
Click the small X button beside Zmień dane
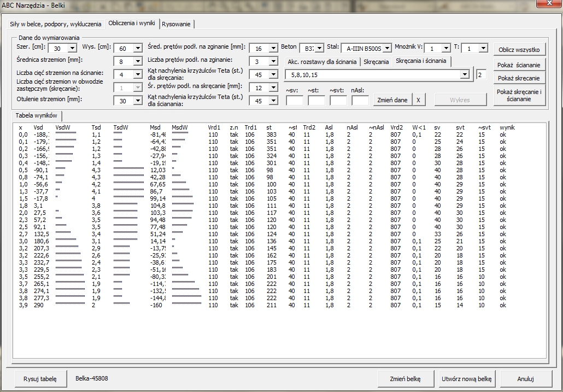418,100
